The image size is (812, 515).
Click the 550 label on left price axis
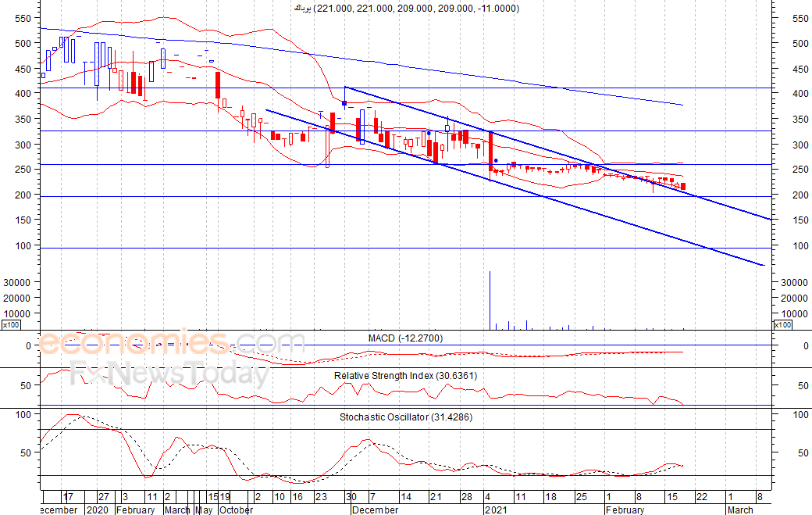[23, 18]
